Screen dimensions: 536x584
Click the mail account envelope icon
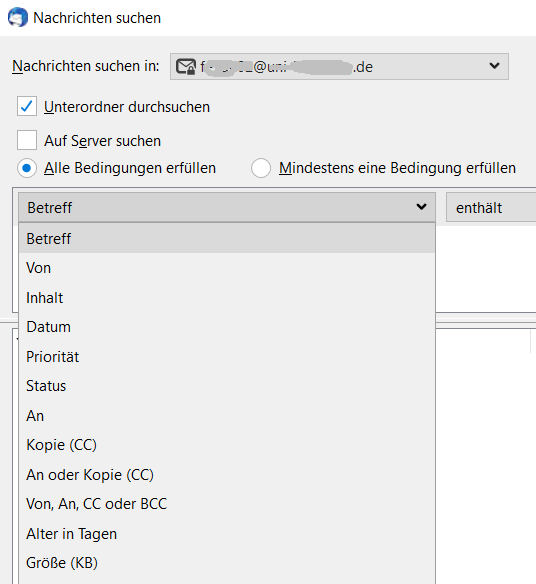[185, 67]
